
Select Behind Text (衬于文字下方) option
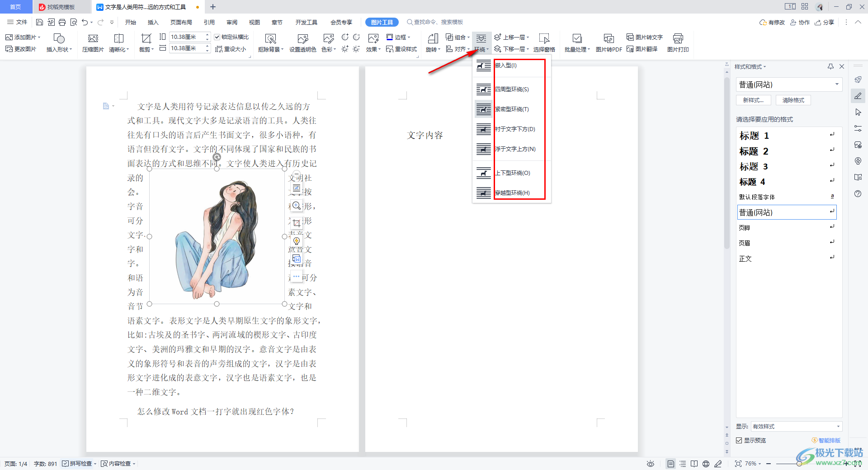click(x=511, y=129)
